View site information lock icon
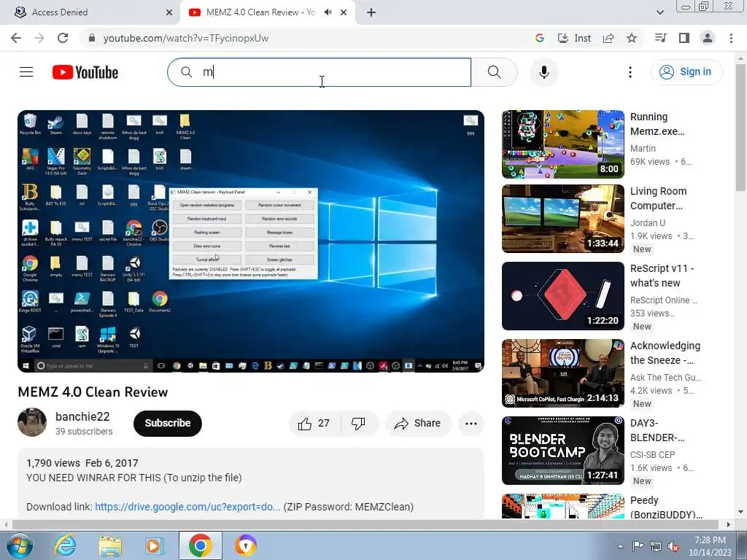 [92, 38]
